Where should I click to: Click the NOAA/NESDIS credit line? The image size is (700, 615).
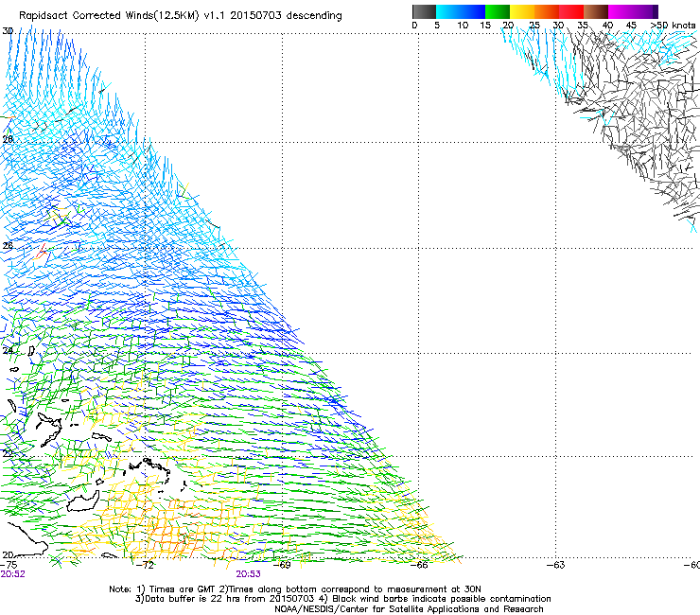tap(409, 609)
